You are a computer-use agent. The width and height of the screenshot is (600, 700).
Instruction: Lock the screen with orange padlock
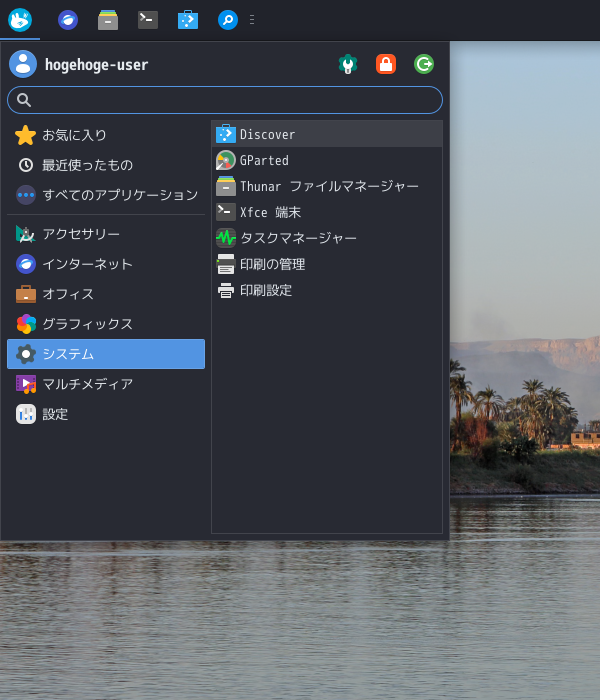pyautogui.click(x=386, y=64)
